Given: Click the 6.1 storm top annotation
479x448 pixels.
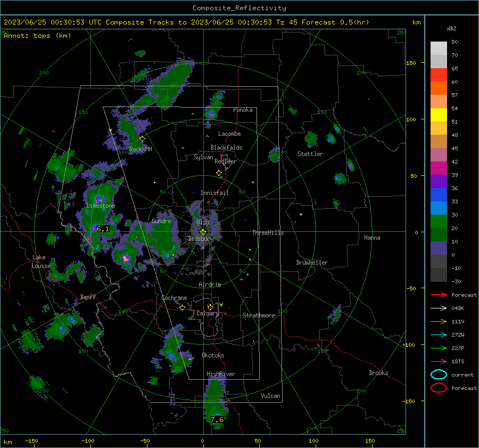Looking at the screenshot, I should click(103, 229).
